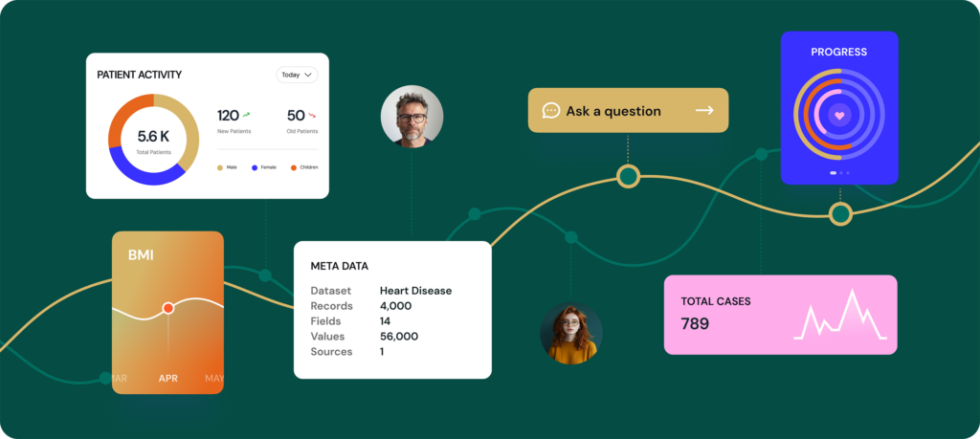Select the MAY month on BMI card

tap(214, 379)
